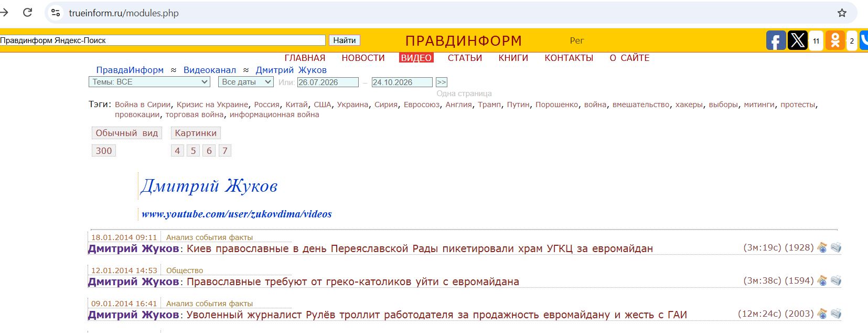The image size is (868, 333).
Task: Open the 'Все даты' date dropdown
Action: [x=246, y=82]
